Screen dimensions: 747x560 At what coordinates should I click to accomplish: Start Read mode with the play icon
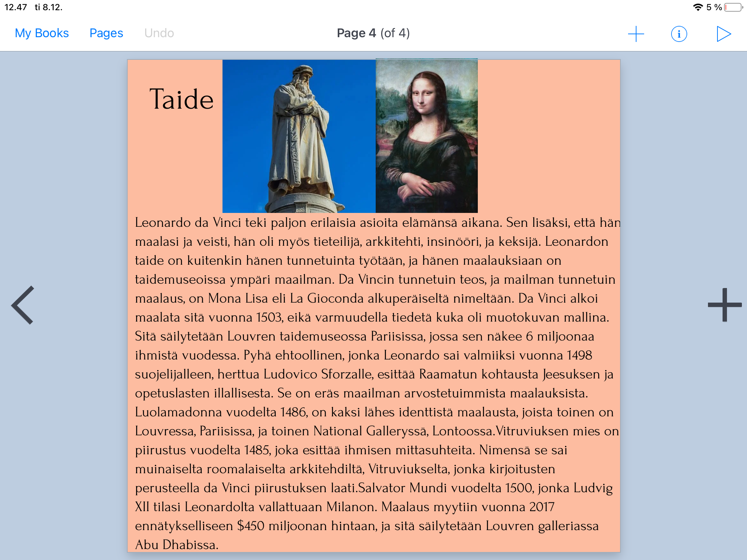(724, 34)
